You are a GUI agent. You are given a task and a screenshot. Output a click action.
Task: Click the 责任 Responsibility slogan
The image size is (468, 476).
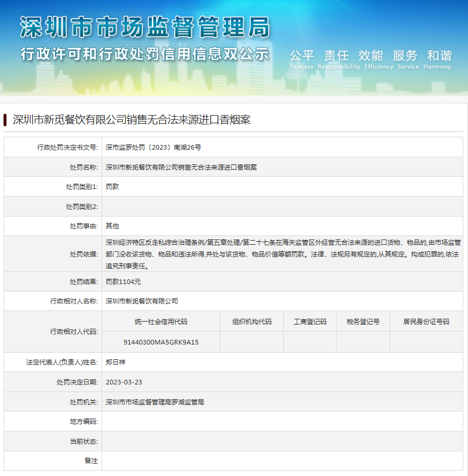pos(339,59)
